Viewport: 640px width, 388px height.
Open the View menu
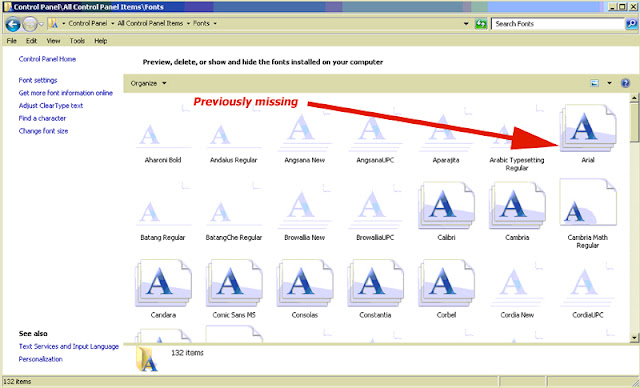(53, 41)
